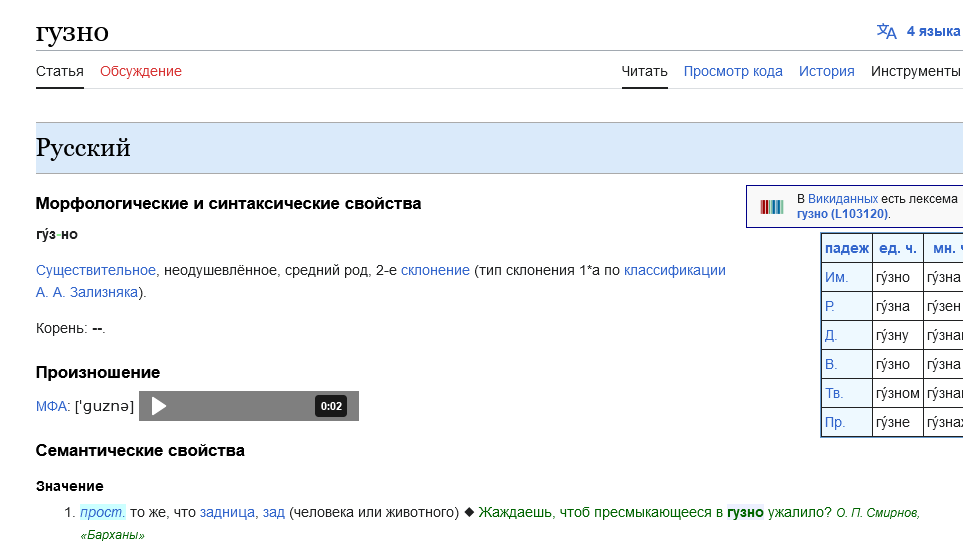The image size is (963, 553).
Task: Switch to the Статья tab
Action: click(60, 71)
